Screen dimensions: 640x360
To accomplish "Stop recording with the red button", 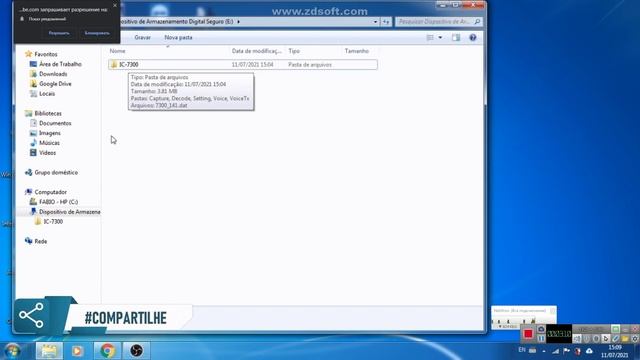I will 528,334.
